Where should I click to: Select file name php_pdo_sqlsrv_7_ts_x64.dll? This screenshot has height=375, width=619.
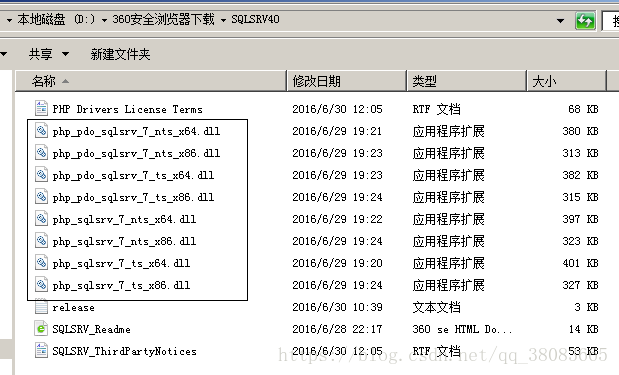point(133,176)
